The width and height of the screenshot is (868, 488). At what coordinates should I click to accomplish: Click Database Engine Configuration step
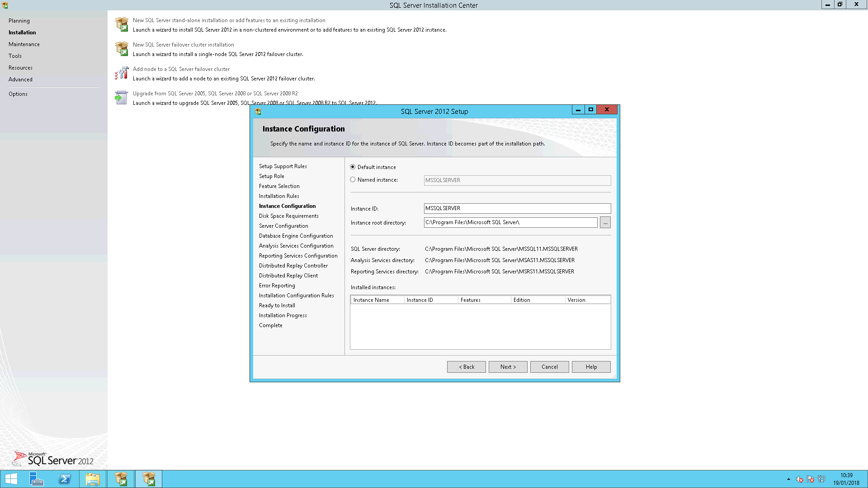point(296,236)
